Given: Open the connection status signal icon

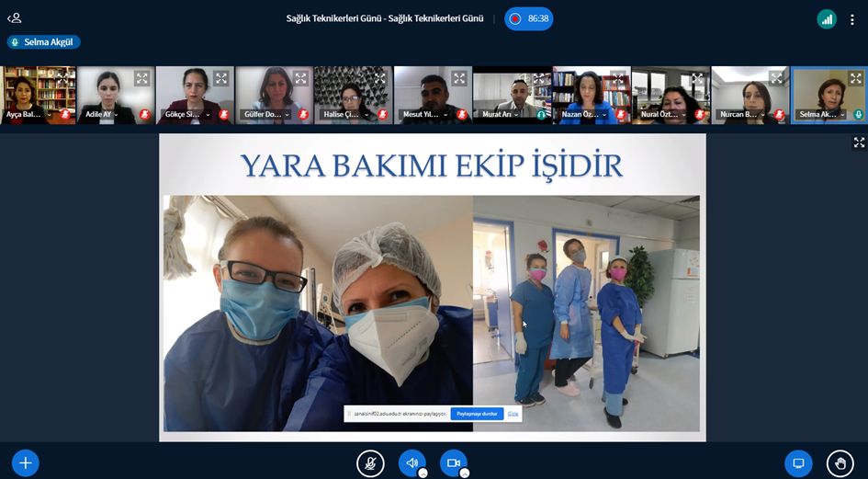Looking at the screenshot, I should pyautogui.click(x=827, y=18).
